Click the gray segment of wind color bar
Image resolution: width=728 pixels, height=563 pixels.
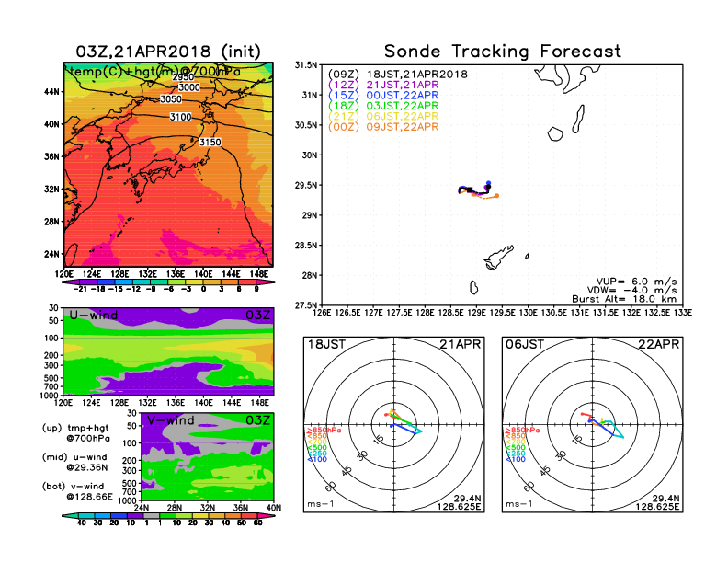point(152,515)
